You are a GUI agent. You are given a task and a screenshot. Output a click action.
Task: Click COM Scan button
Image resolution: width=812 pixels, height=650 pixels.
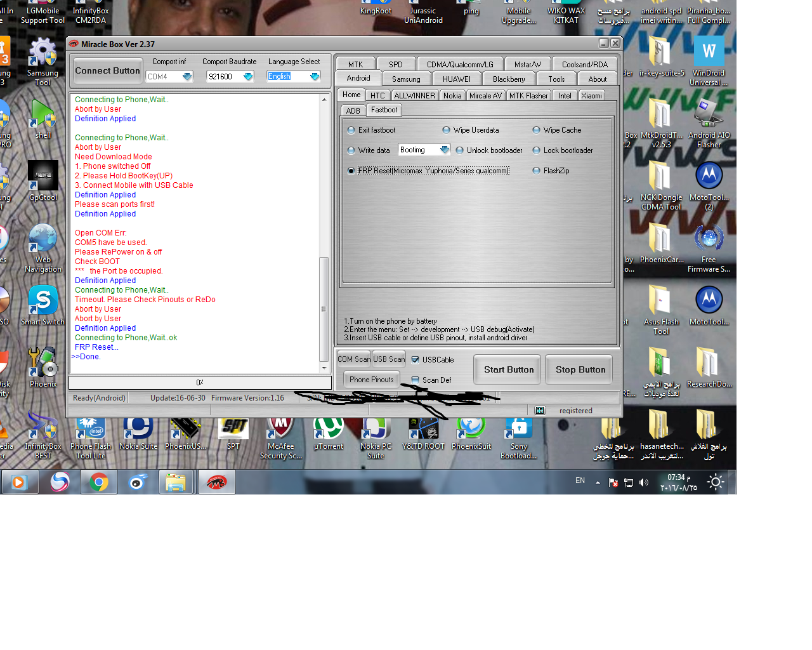click(x=354, y=359)
